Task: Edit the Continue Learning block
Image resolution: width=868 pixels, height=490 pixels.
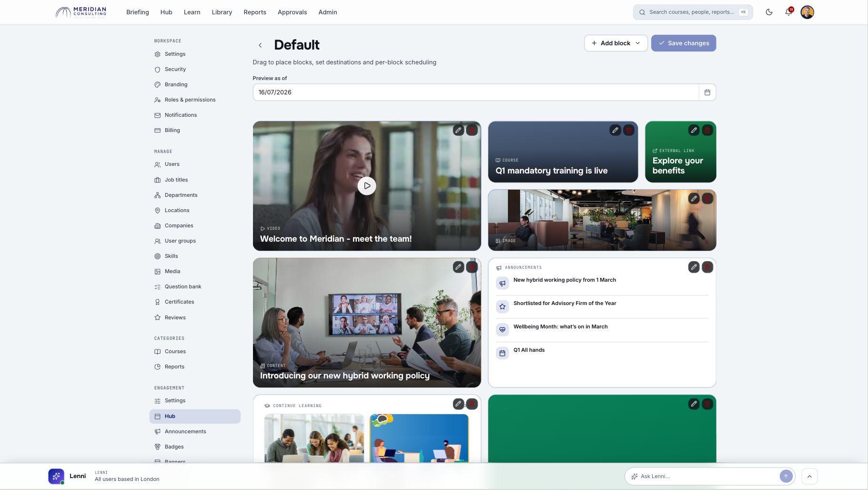Action: 458,404
